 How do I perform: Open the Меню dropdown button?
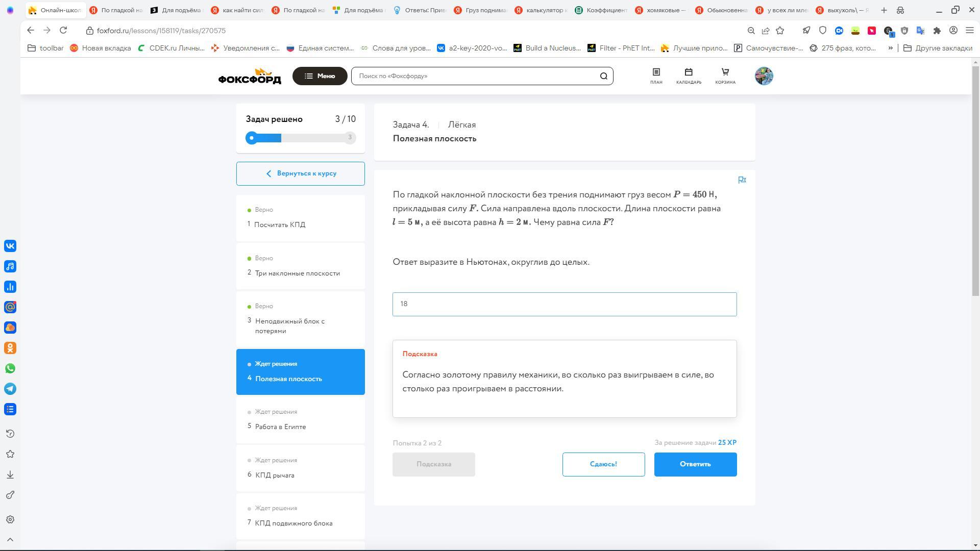pos(320,76)
